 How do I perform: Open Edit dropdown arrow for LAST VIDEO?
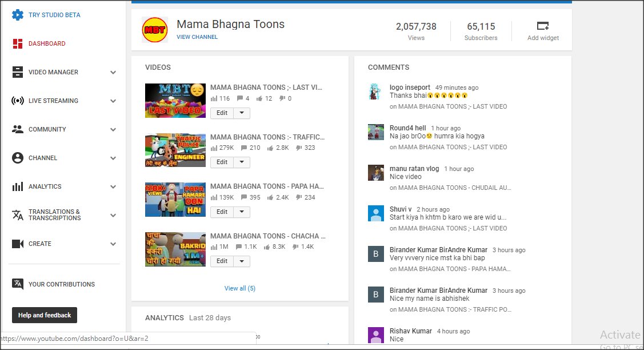[x=242, y=113]
